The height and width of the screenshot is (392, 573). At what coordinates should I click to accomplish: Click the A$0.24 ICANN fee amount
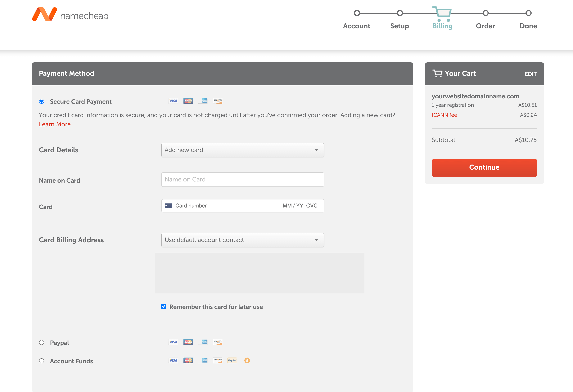(x=528, y=115)
